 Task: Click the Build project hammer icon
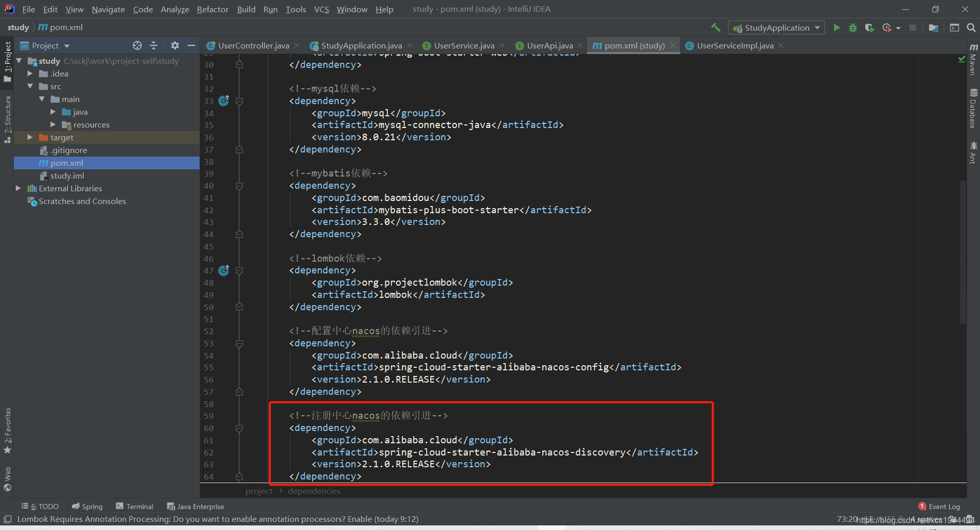pos(716,28)
